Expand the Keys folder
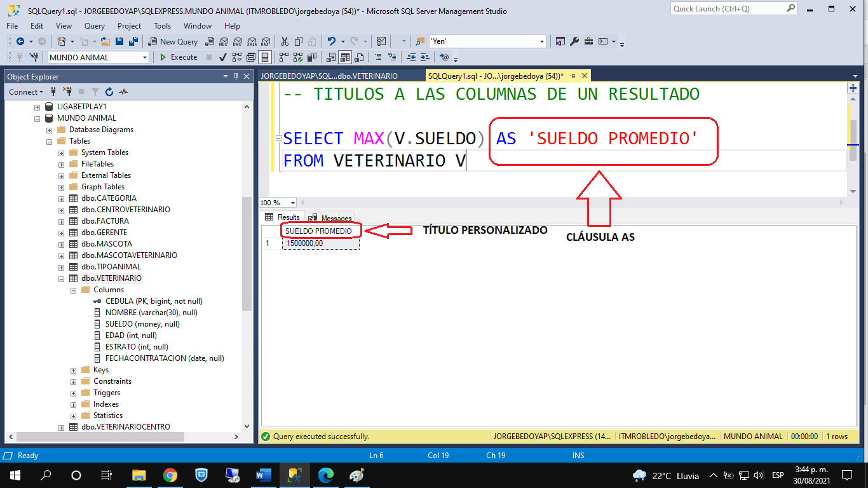This screenshot has width=868, height=488. coord(74,370)
